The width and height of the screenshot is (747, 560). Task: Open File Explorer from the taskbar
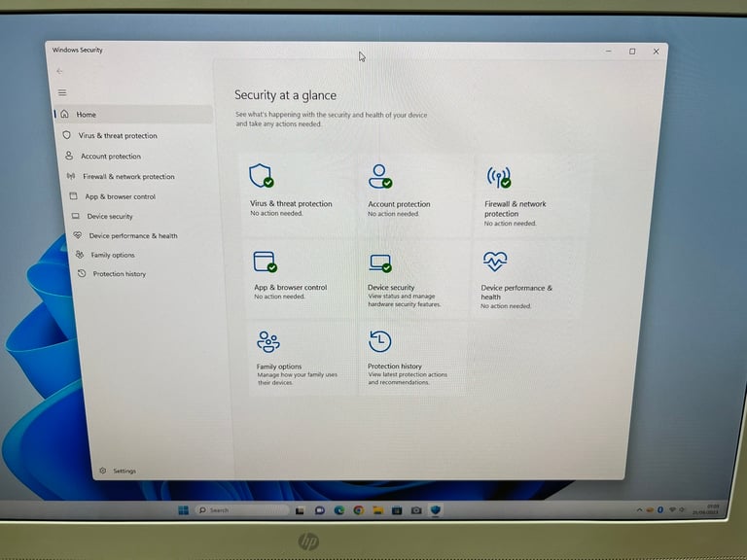pyautogui.click(x=377, y=510)
